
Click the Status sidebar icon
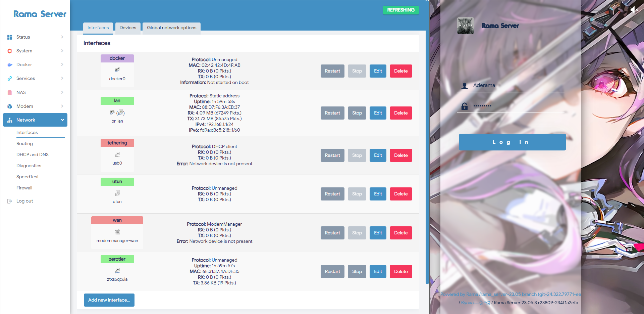tap(10, 37)
